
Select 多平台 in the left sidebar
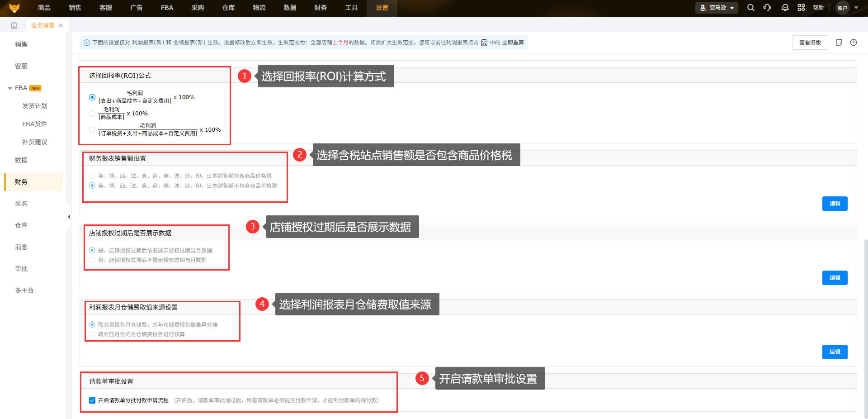tap(24, 290)
